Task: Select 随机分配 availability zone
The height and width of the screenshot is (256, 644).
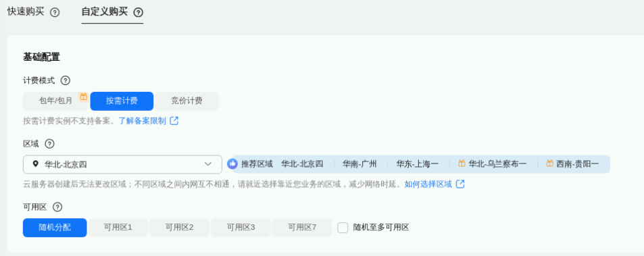Action: pos(55,228)
